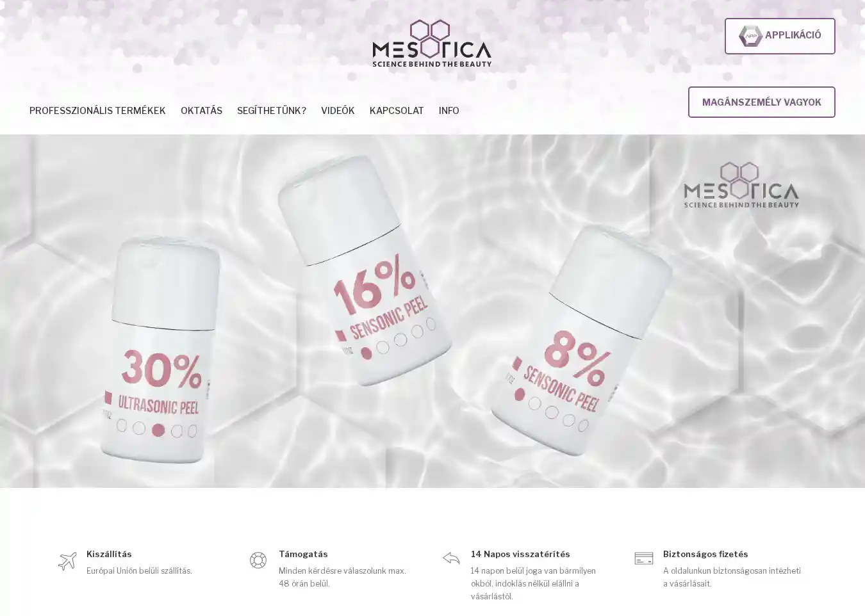Click the Magánszemély vagyok button
Viewport: 865px width, 616px height.
[x=761, y=102]
